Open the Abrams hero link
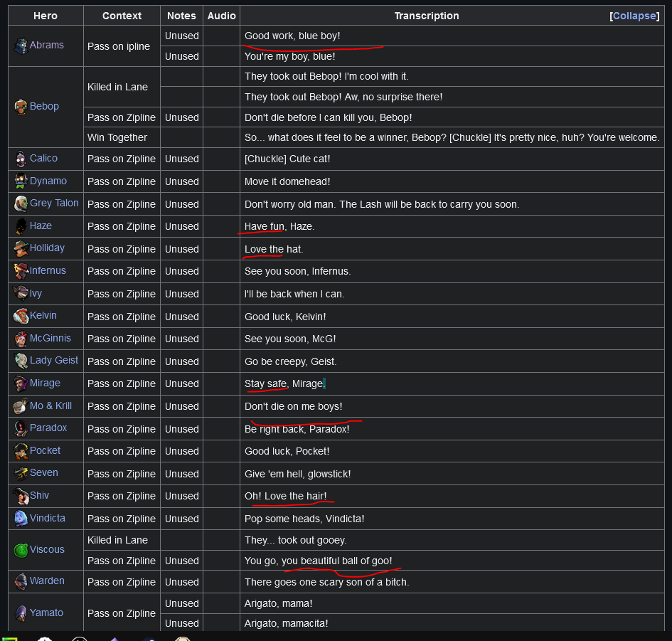 [x=47, y=45]
